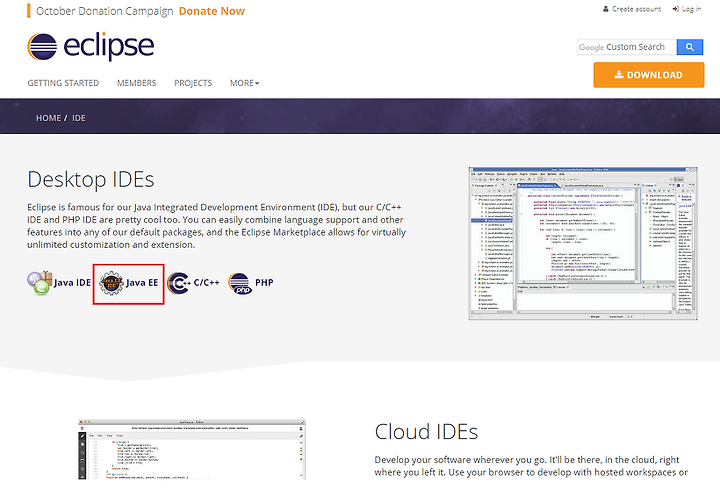Screen dimensions: 720x489
Task: Open GETTING STARTED menu item
Action: coord(63,83)
